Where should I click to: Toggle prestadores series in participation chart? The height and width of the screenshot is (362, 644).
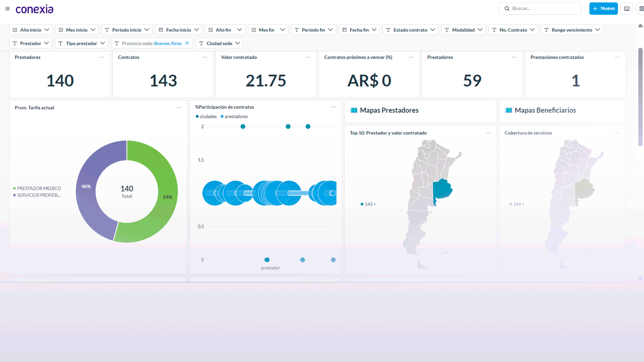[x=234, y=117]
